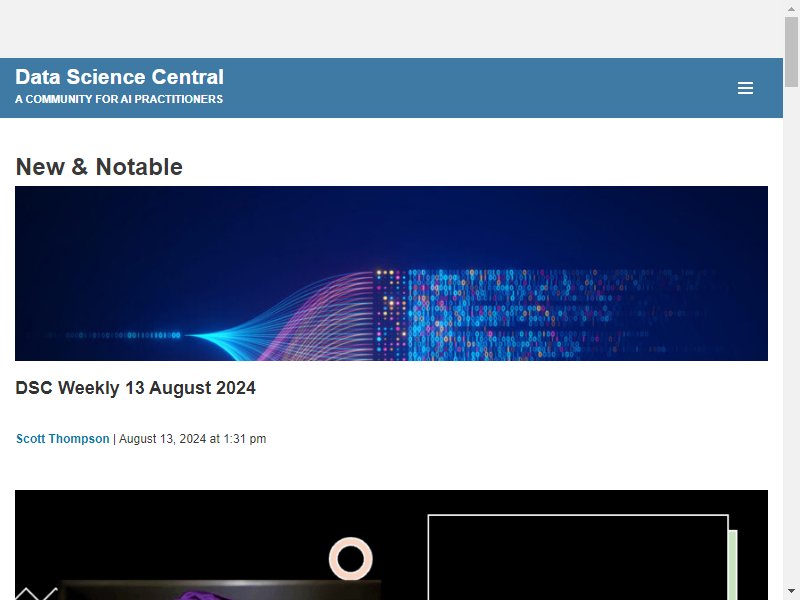Click the scrollbar up arrow
The width and height of the screenshot is (800, 600).
[791, 9]
